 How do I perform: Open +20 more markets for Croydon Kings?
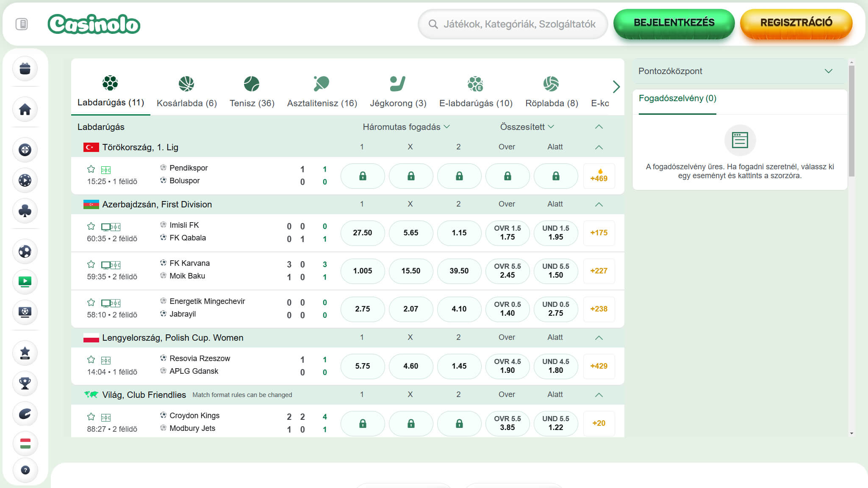click(x=599, y=424)
